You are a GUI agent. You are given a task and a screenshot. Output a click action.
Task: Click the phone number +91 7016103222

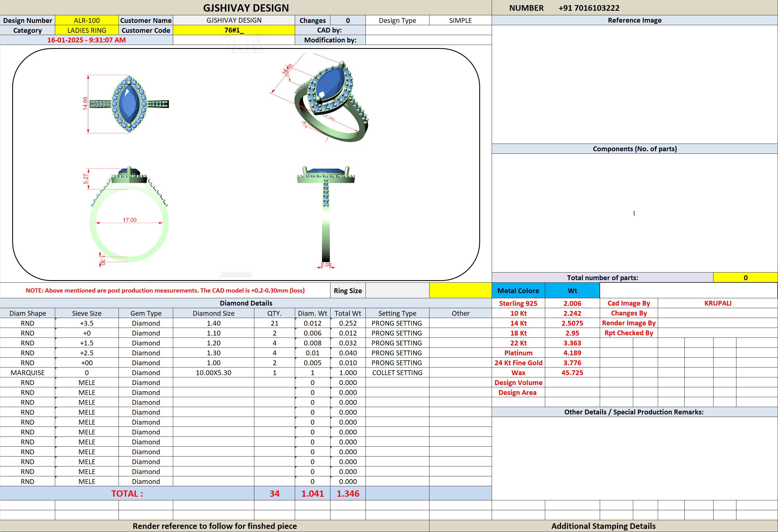coord(589,8)
